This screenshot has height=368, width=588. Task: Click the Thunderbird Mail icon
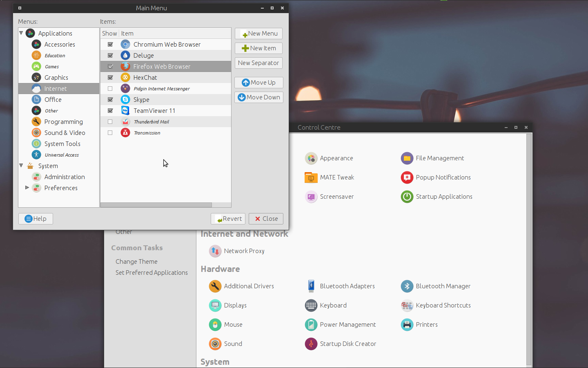point(125,121)
